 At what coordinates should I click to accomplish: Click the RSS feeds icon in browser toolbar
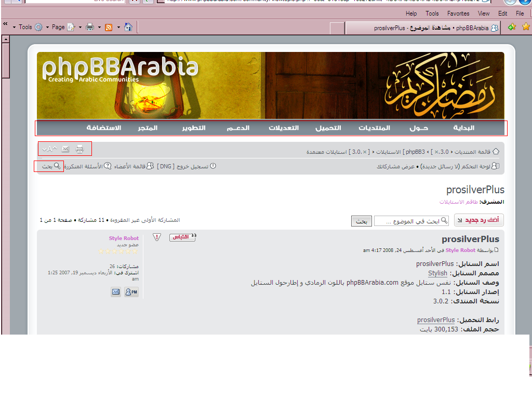109,28
